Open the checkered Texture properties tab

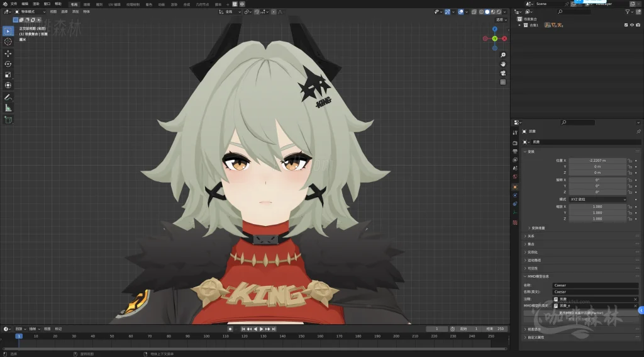pos(515,222)
